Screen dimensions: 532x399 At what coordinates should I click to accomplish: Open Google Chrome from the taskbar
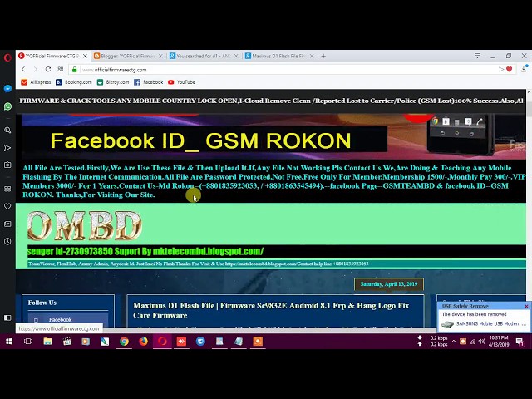tap(124, 342)
